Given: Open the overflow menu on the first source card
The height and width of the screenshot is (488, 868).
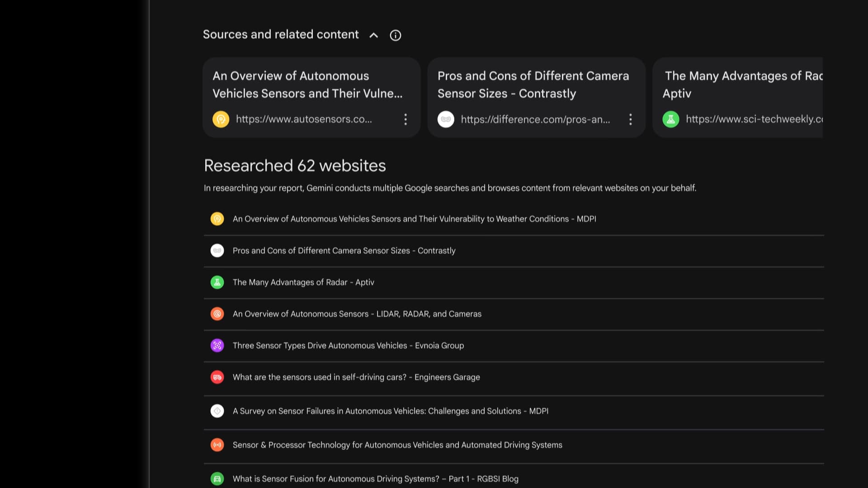Looking at the screenshot, I should tap(406, 119).
